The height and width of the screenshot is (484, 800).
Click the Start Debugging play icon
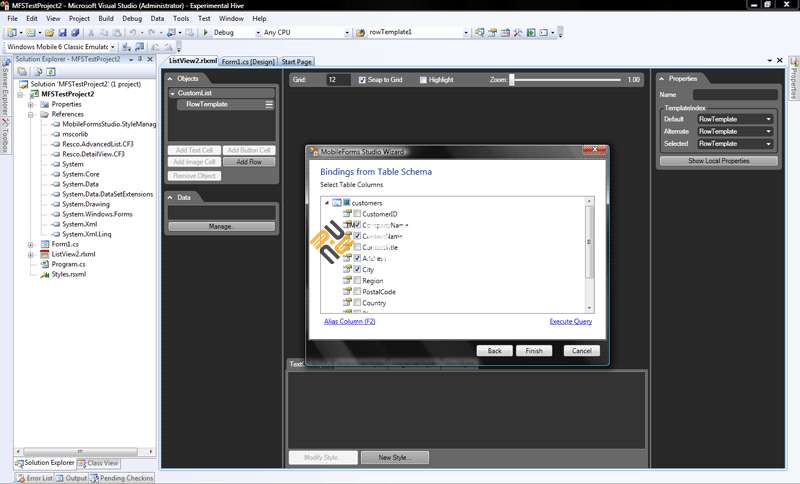coord(207,33)
